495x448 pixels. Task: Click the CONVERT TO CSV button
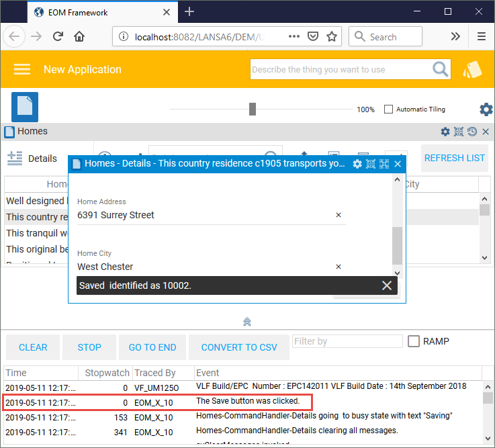pos(239,347)
